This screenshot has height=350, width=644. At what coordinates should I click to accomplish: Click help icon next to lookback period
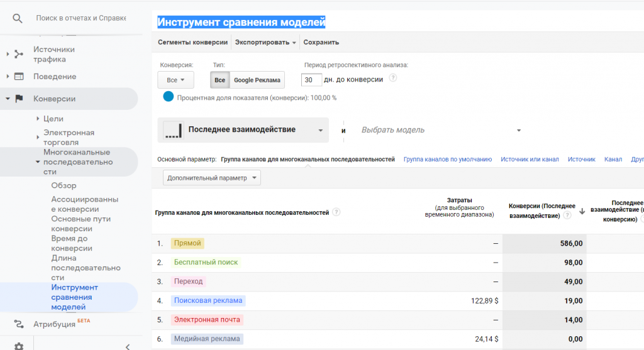393,79
